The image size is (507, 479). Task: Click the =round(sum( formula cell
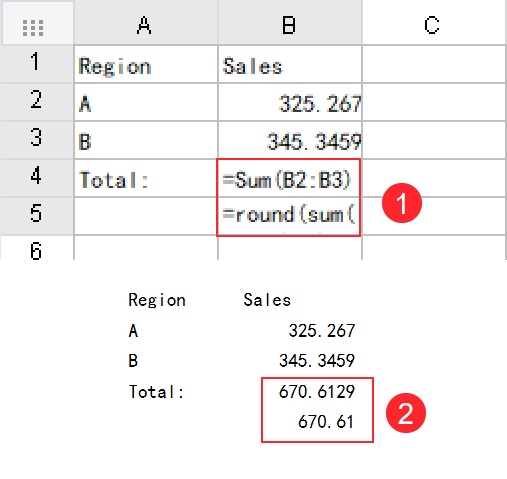[x=289, y=216]
